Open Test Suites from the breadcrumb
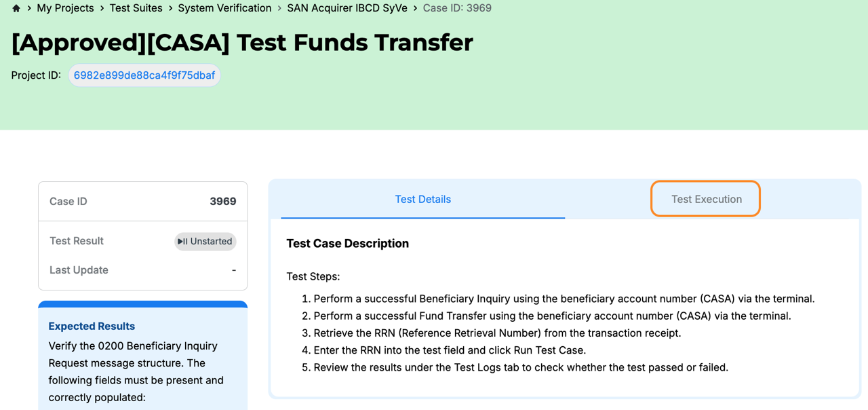 pos(136,7)
